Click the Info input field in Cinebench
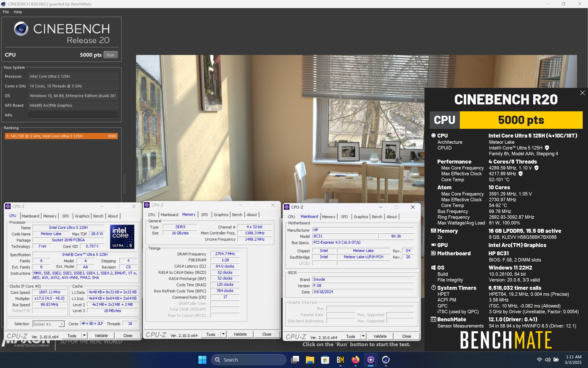 [x=73, y=115]
